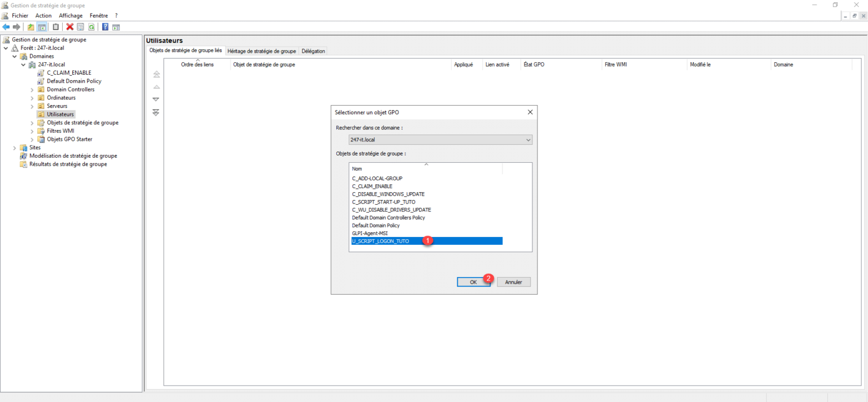The image size is (868, 402).
Task: Expand the Domain Controllers tree node
Action: pos(32,89)
